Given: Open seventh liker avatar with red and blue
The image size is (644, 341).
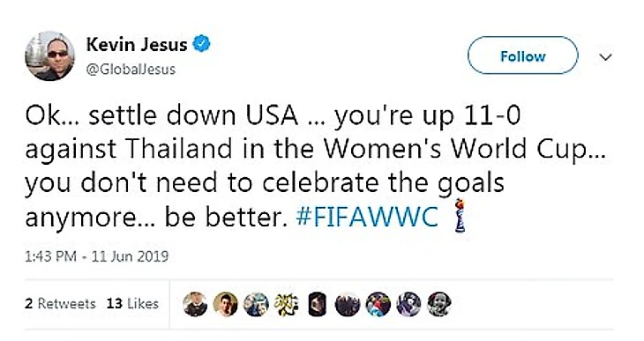Looking at the screenshot, I should pos(378,304).
